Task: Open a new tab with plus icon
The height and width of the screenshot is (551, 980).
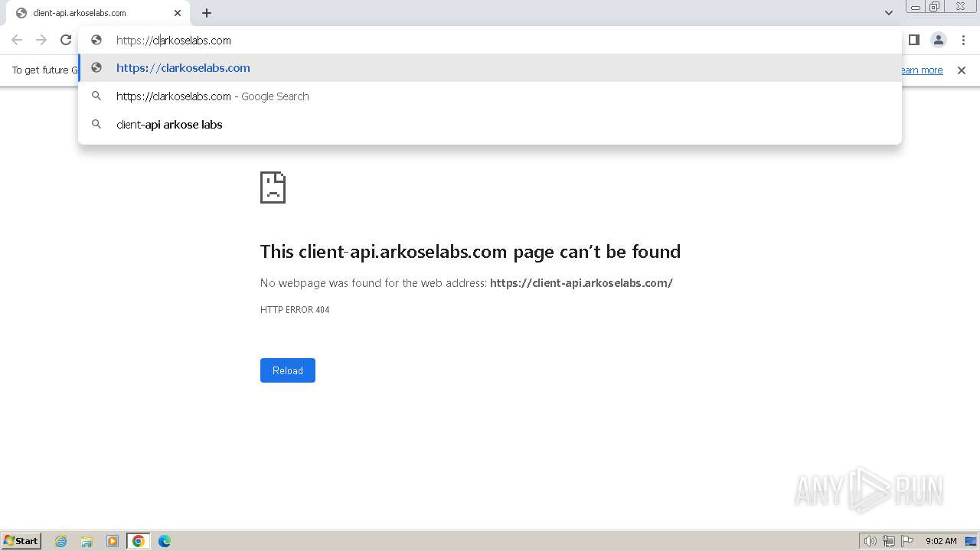Action: [207, 13]
